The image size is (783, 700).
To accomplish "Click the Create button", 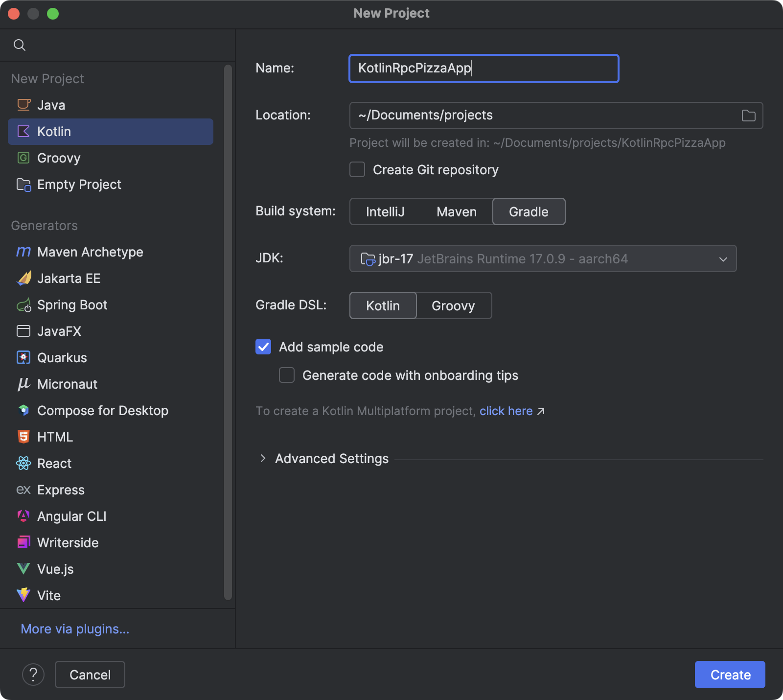I will coord(730,674).
